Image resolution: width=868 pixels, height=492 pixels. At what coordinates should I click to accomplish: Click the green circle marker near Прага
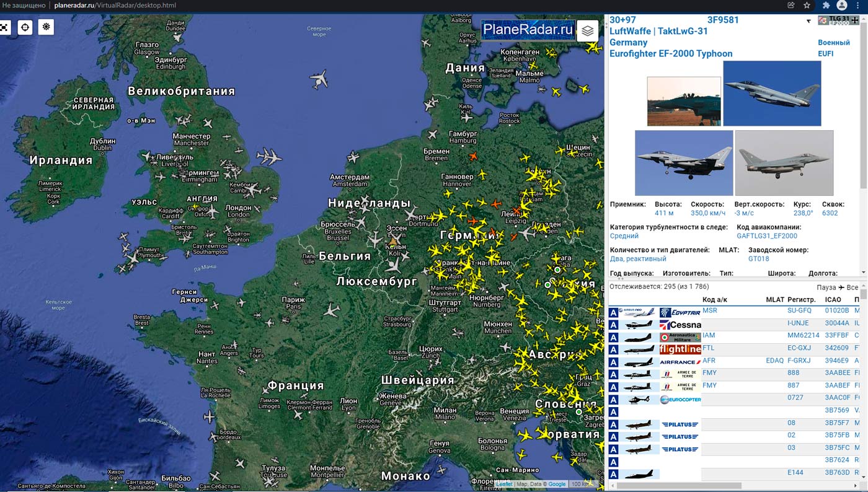pos(557,270)
